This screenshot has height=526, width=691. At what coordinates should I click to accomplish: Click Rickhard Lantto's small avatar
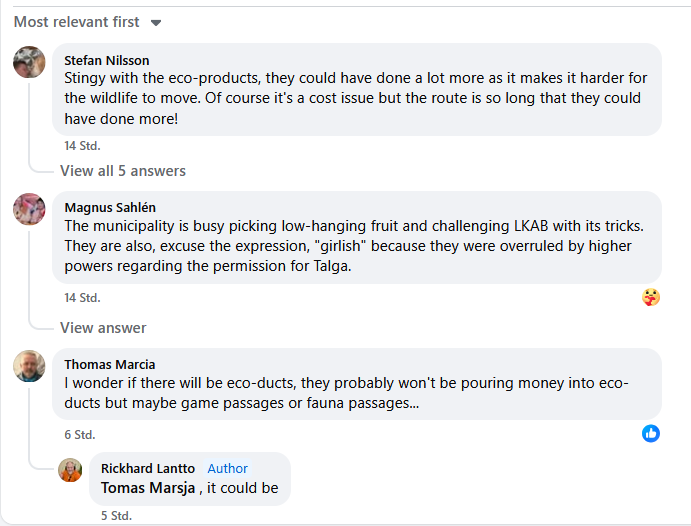click(70, 469)
